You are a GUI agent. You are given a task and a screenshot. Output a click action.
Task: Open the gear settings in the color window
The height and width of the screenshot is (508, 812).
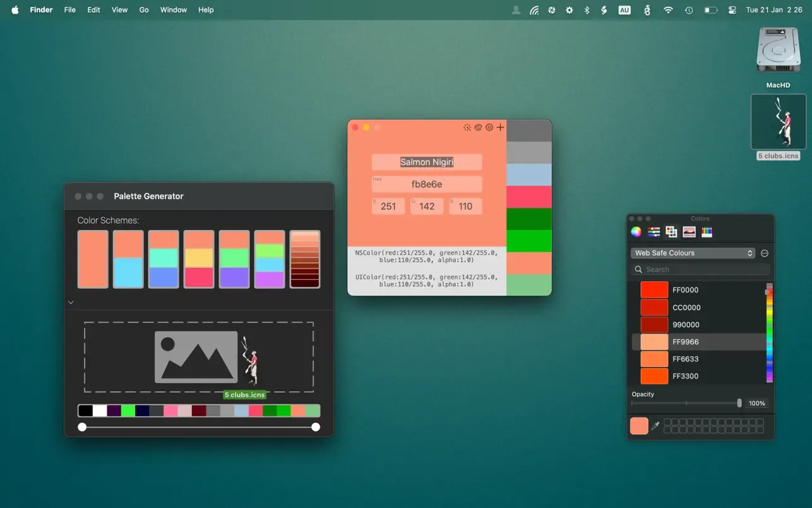tap(489, 128)
